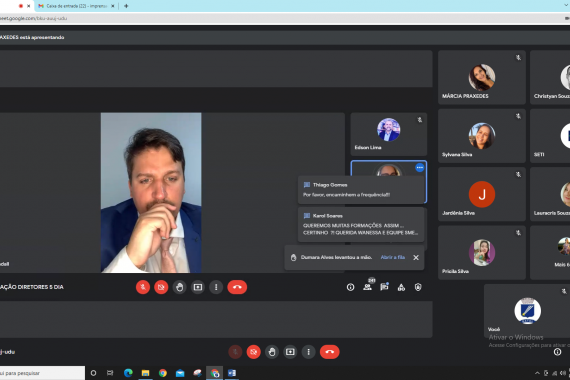Open the three-dot options on highlighted participant tile
Viewport: 570px width, 380px height.
[x=420, y=167]
